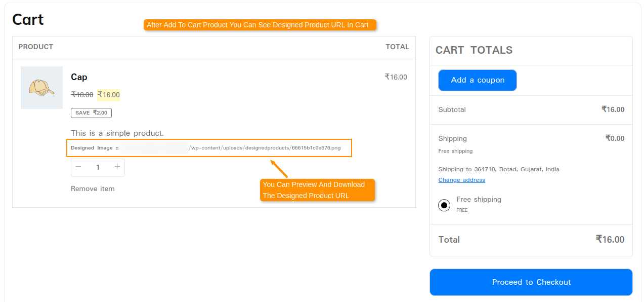The image size is (644, 302).
Task: Select the highlighted ₹16.00 sale price
Action: 108,95
